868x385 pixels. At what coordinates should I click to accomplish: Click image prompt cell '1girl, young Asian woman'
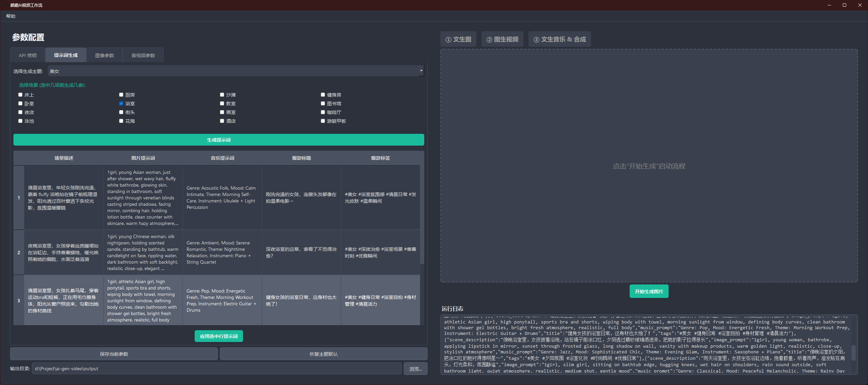click(x=143, y=198)
